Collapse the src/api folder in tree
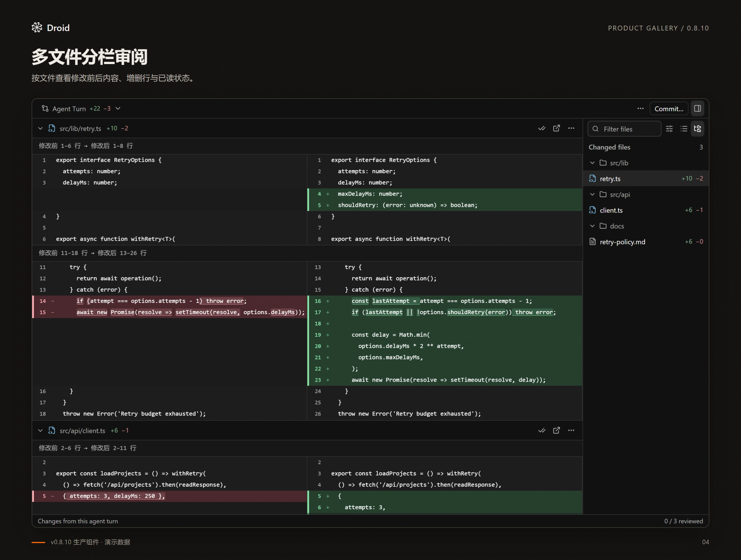Image resolution: width=741 pixels, height=560 pixels. click(x=592, y=194)
